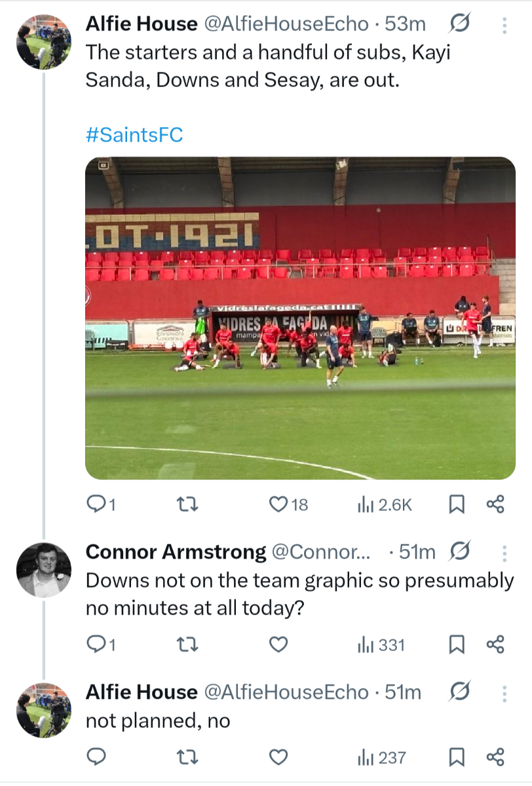Like Connor Armstrong's reply

pyautogui.click(x=279, y=645)
